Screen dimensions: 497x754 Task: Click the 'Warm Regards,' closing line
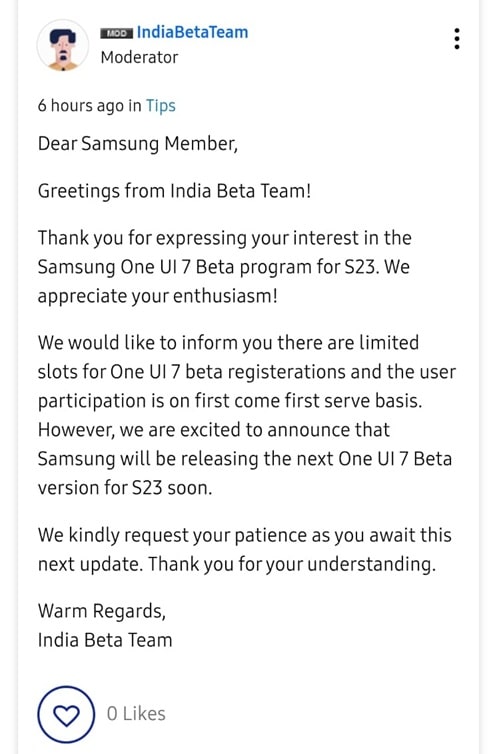[x=102, y=611]
